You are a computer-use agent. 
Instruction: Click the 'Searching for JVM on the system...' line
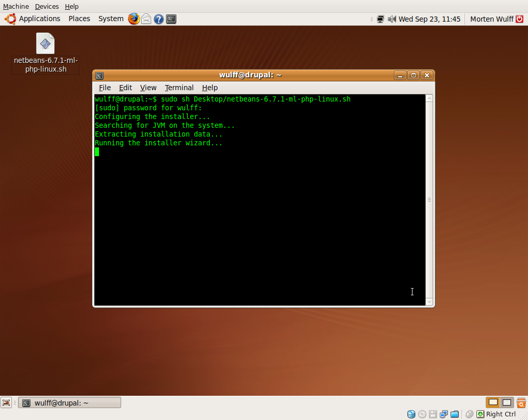(164, 126)
